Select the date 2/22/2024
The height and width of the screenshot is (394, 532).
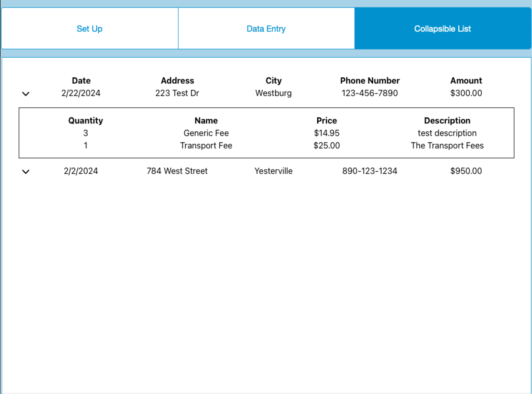click(81, 93)
